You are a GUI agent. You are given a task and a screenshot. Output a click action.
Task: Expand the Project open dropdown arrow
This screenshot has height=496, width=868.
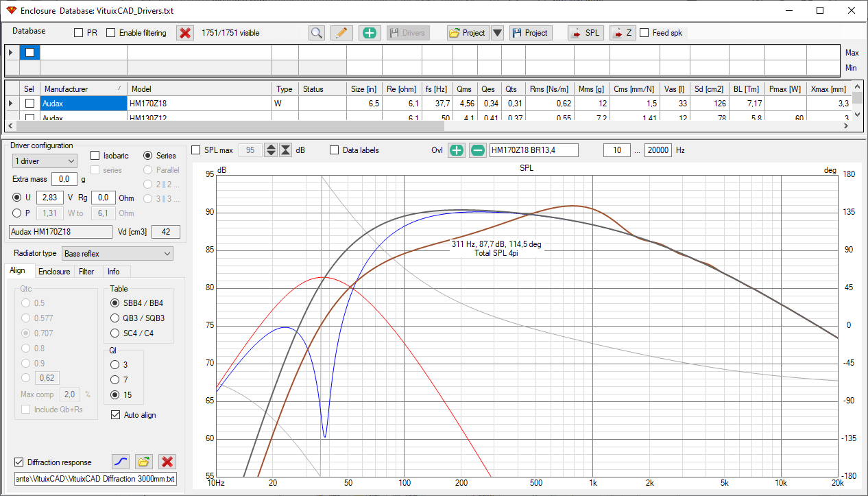(497, 33)
